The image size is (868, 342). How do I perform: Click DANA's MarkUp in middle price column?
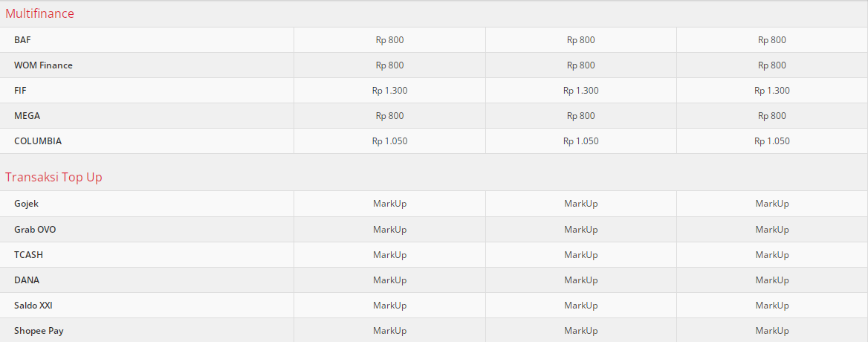click(x=581, y=280)
